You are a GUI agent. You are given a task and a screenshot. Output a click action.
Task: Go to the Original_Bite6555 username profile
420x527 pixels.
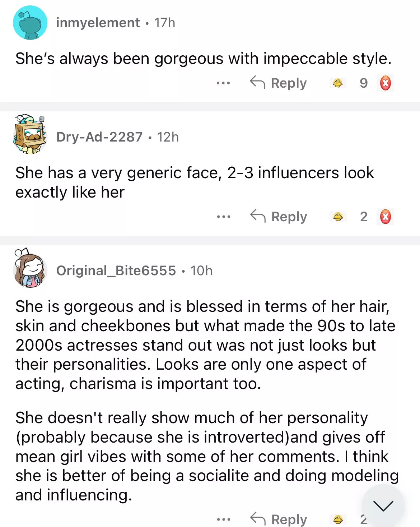coord(116,271)
